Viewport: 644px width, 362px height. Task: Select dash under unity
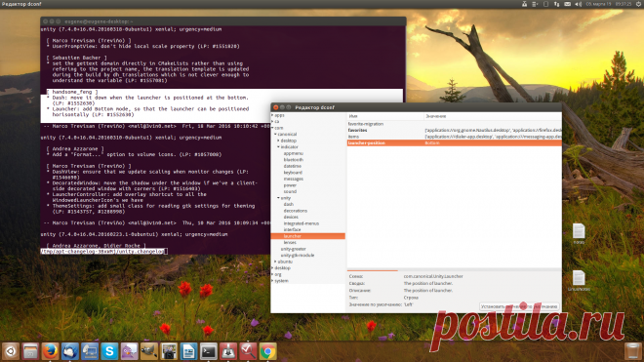289,204
